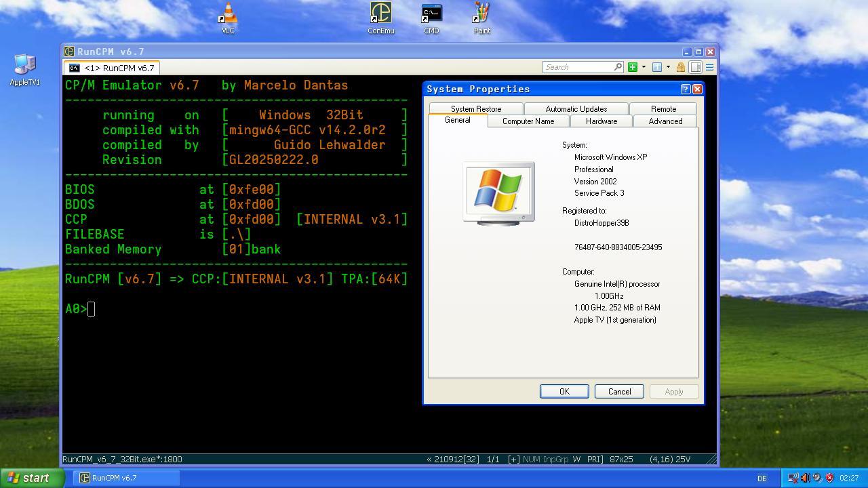Open the CMD desktop shortcut
The image size is (868, 488).
(431, 18)
